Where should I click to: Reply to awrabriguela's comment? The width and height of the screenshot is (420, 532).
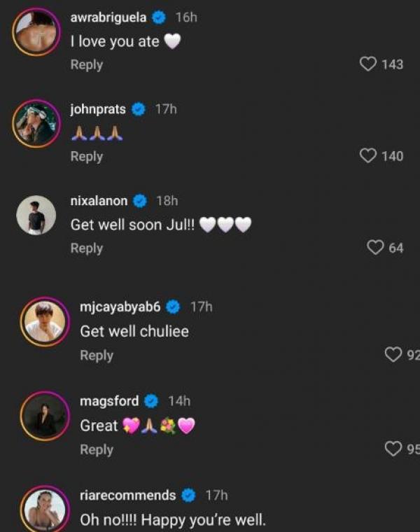[87, 64]
